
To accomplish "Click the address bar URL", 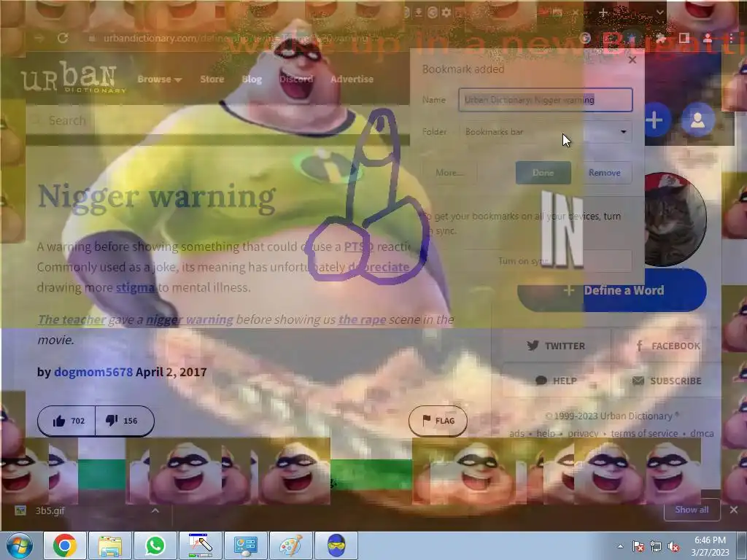I will tap(236, 38).
